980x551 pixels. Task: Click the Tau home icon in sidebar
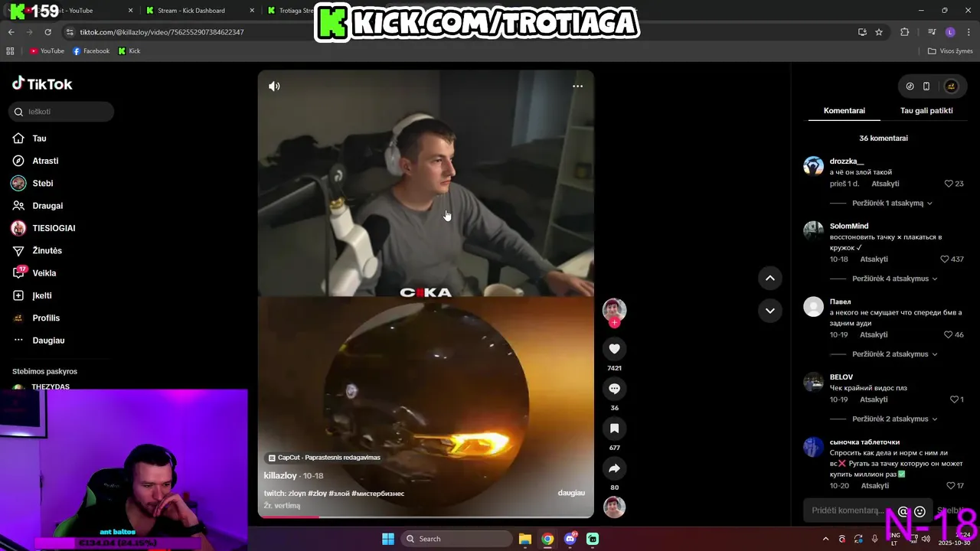18,139
